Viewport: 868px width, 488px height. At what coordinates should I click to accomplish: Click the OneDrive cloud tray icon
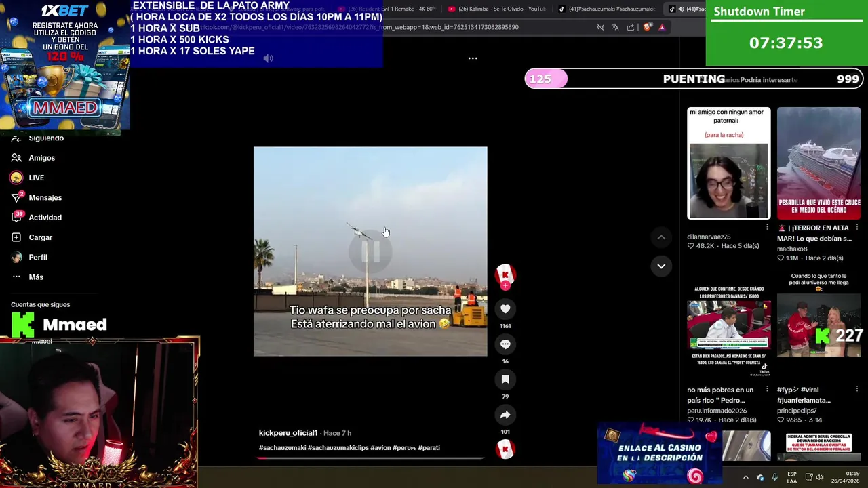(x=760, y=477)
